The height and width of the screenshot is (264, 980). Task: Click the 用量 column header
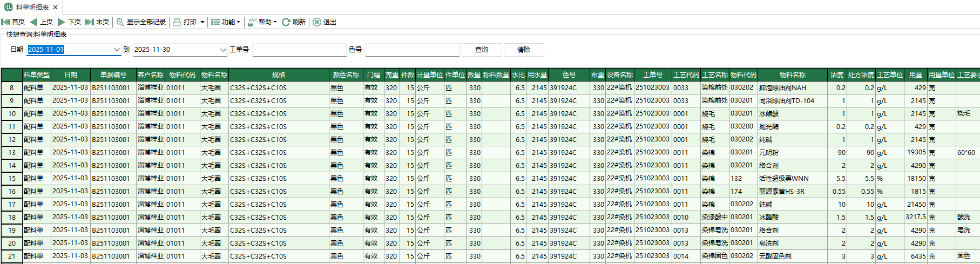[x=916, y=75]
